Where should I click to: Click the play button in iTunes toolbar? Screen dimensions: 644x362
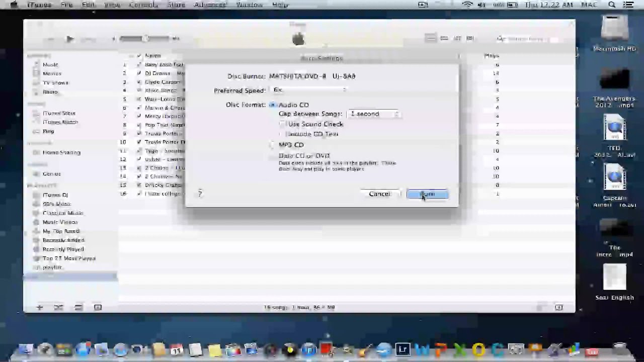click(x=70, y=39)
